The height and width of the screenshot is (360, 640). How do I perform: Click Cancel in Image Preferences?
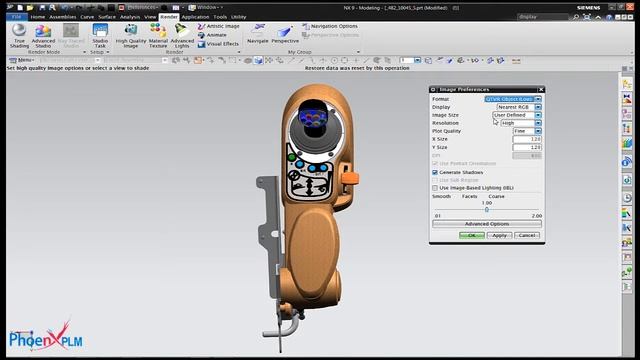(x=527, y=236)
